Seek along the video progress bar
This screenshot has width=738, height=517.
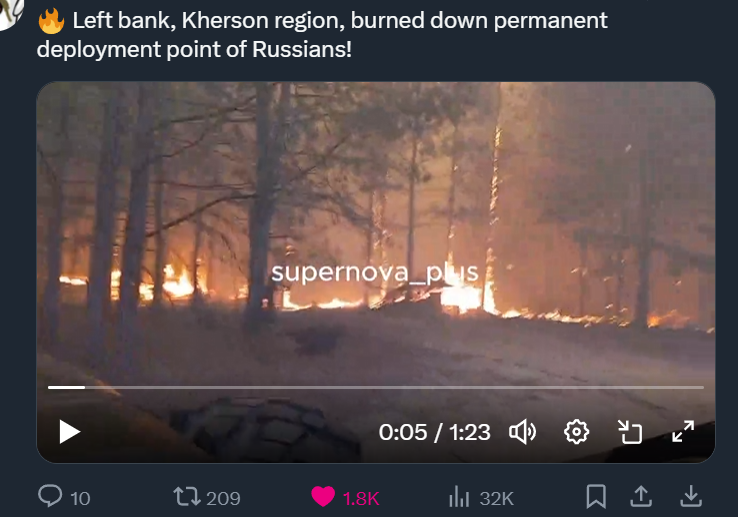point(376,388)
